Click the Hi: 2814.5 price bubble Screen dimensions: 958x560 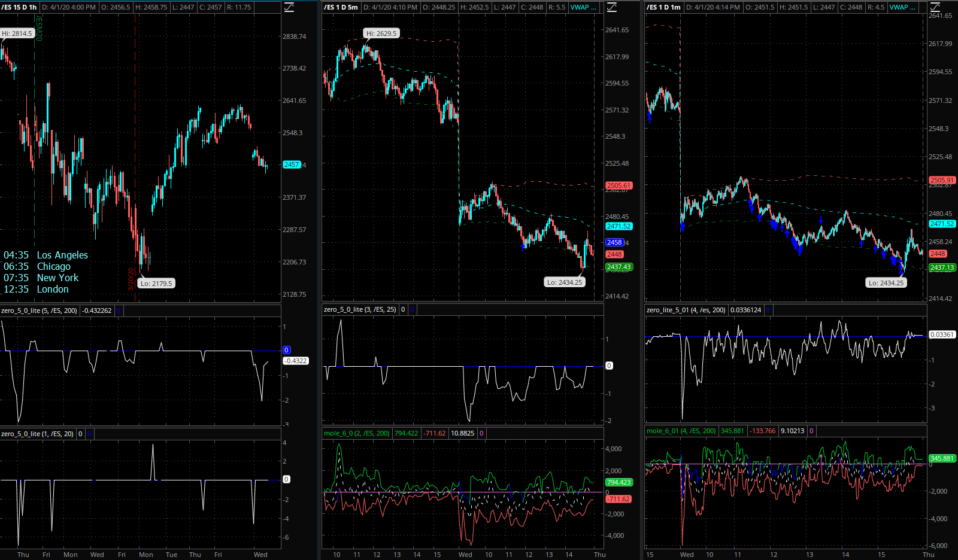point(17,34)
